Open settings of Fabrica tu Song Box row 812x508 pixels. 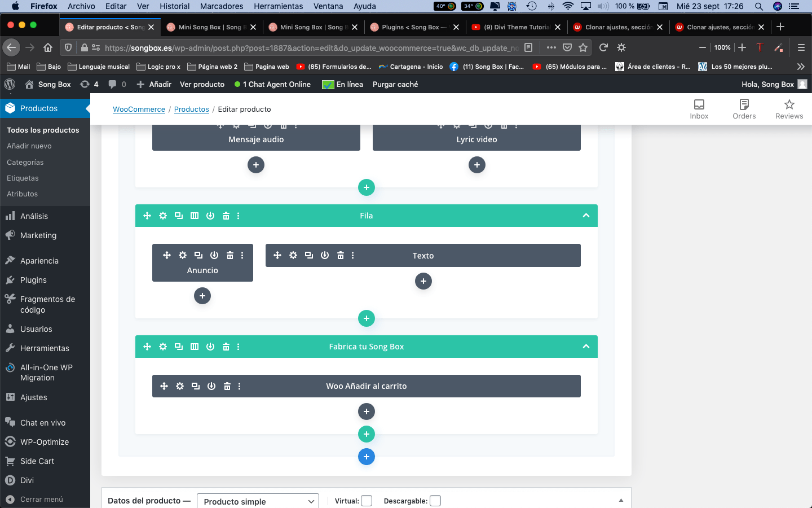[163, 347]
